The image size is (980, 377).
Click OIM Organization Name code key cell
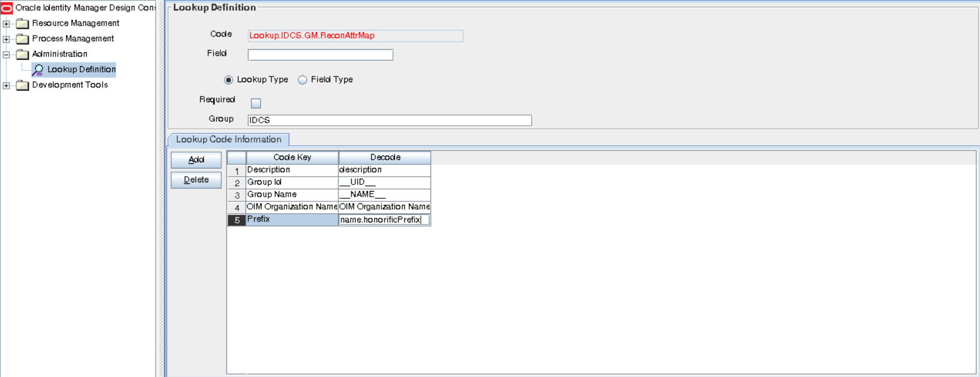pyautogui.click(x=292, y=207)
